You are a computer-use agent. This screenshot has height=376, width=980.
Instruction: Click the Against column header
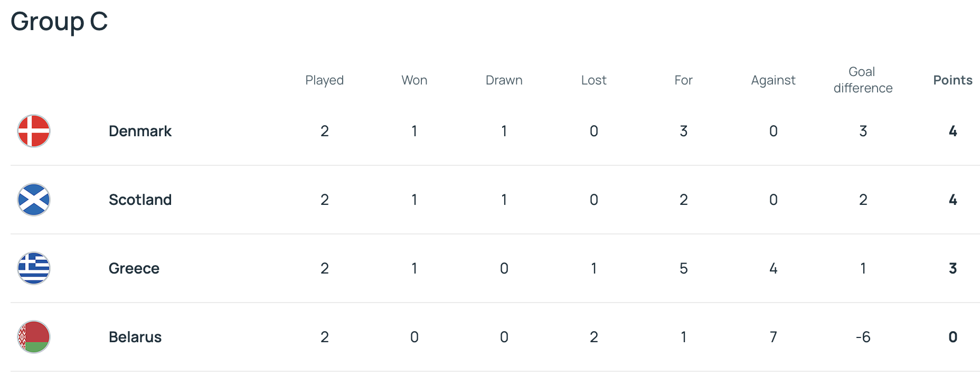773,80
